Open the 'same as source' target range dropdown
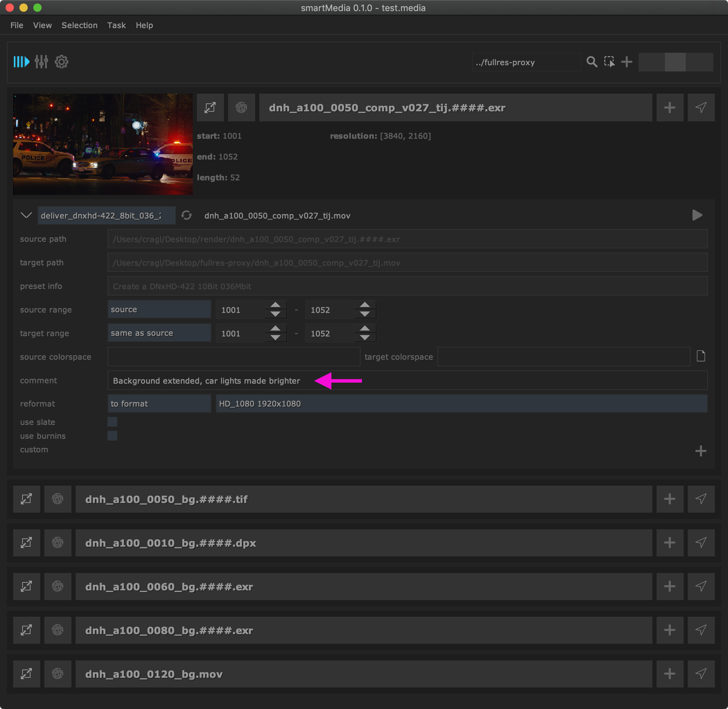 click(159, 333)
